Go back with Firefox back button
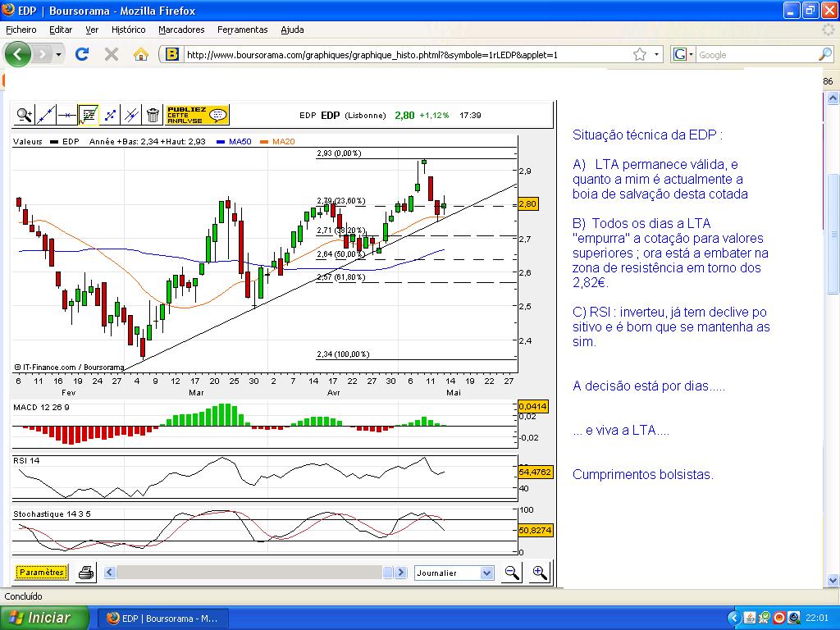 (18, 54)
